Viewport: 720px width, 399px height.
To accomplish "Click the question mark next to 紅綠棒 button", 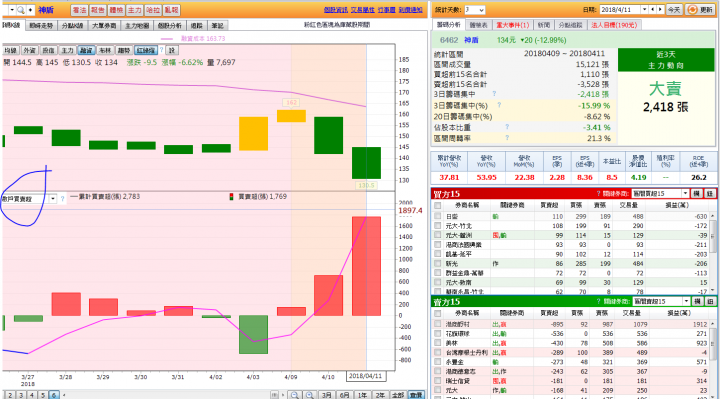I will click(x=161, y=50).
